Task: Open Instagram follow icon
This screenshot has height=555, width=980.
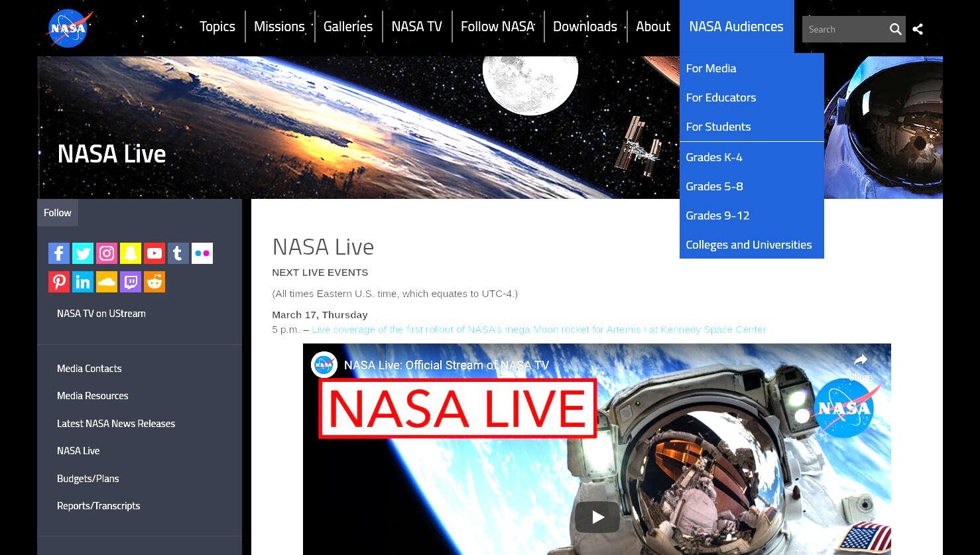Action: [x=107, y=253]
